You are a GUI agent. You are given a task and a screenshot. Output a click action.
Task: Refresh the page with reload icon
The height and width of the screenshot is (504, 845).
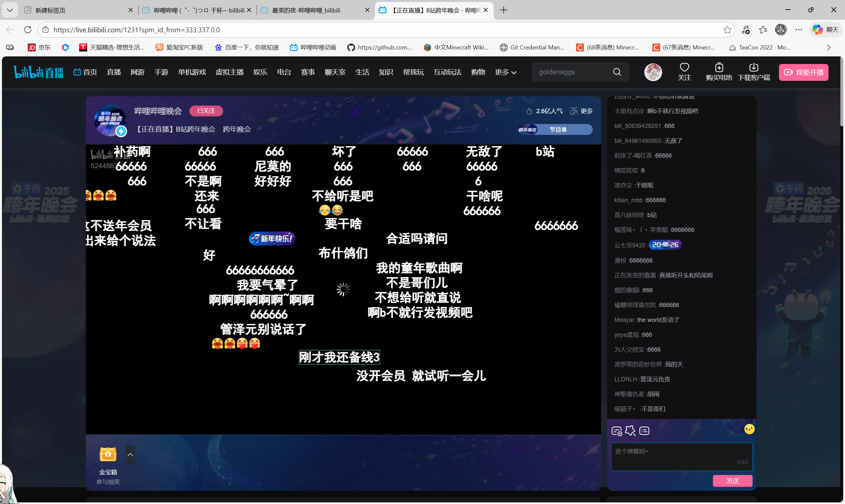[28, 30]
